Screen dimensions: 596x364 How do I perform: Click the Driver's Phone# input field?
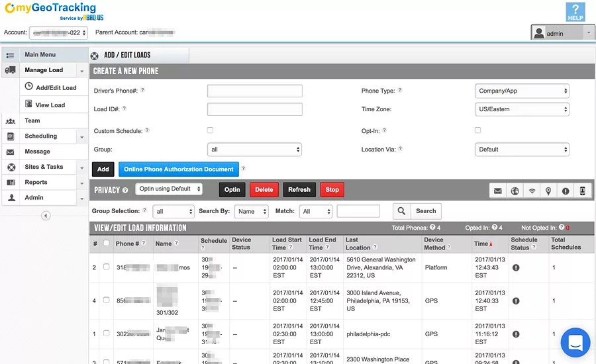(x=255, y=91)
